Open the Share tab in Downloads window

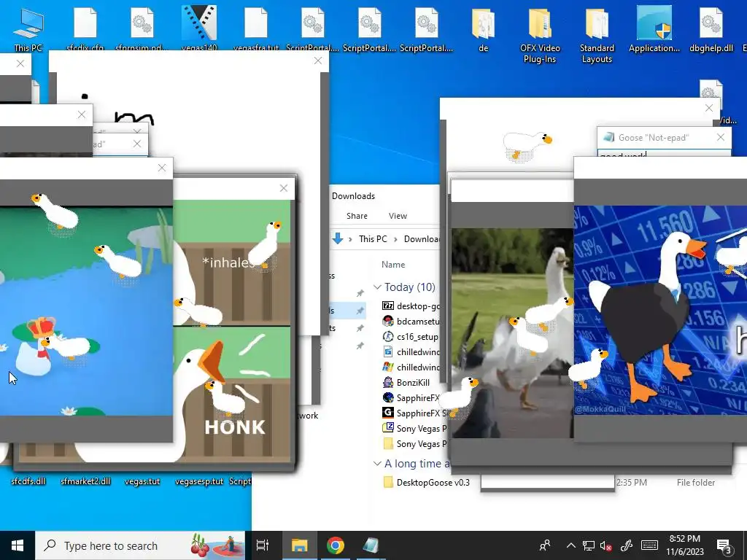tap(357, 216)
